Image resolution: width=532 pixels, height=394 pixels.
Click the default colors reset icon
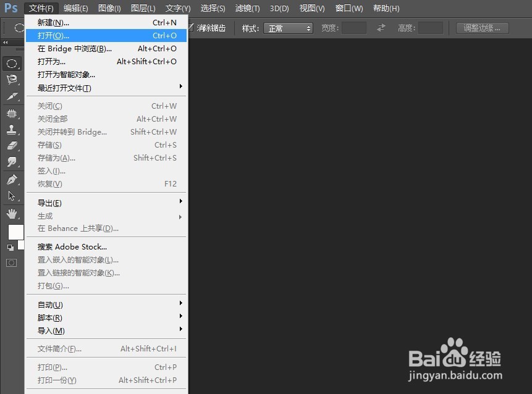tap(11, 248)
